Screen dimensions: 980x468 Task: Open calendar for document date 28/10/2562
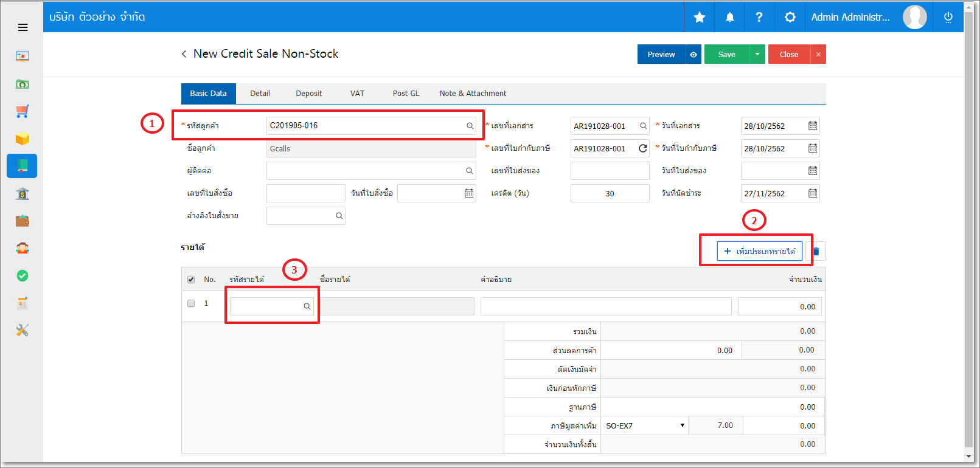813,126
